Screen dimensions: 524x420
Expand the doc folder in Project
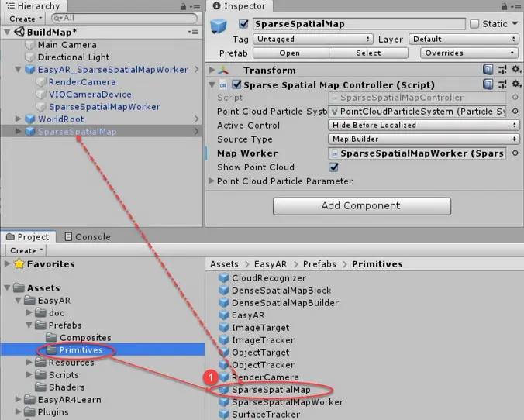pyautogui.click(x=29, y=312)
